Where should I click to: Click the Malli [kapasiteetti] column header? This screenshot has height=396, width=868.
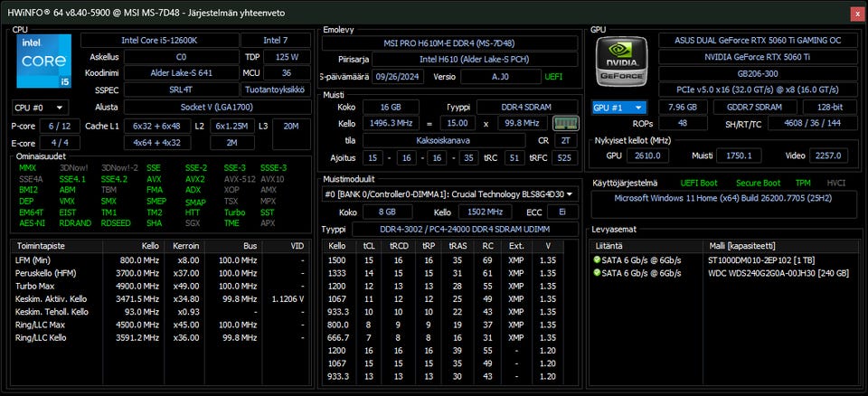click(x=781, y=246)
